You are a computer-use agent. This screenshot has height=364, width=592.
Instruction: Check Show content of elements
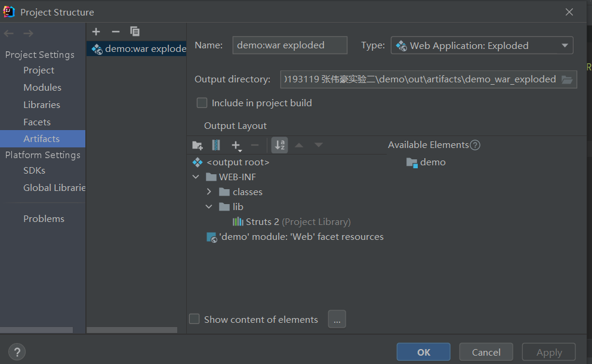pos(195,319)
